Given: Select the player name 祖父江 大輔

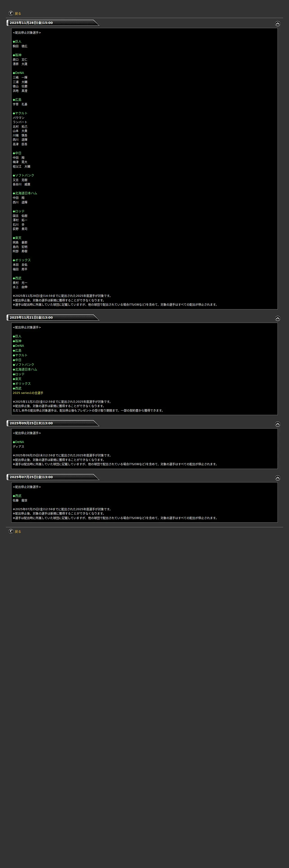Looking at the screenshot, I should [x=22, y=167].
